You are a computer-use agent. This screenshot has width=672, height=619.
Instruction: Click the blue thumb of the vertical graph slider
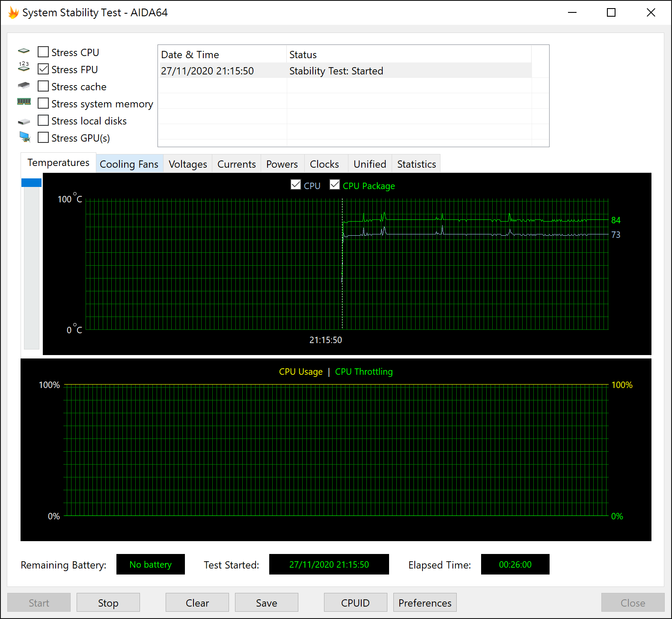(31, 183)
